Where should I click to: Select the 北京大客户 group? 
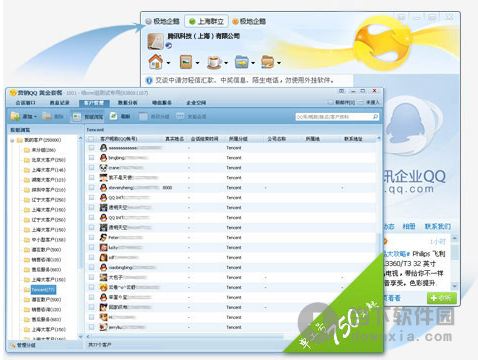coord(49,160)
